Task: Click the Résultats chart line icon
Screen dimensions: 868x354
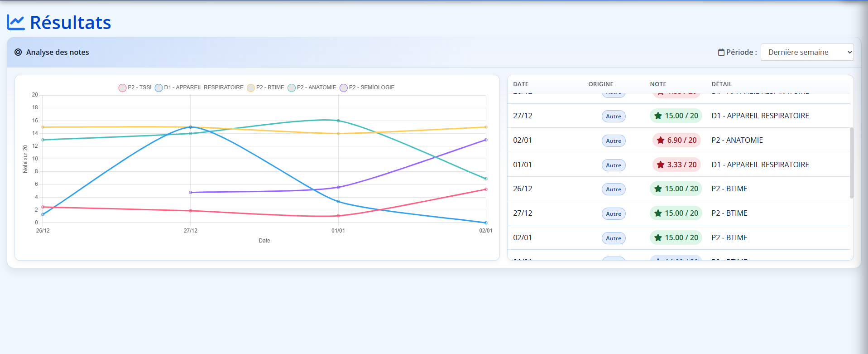Action: 16,22
